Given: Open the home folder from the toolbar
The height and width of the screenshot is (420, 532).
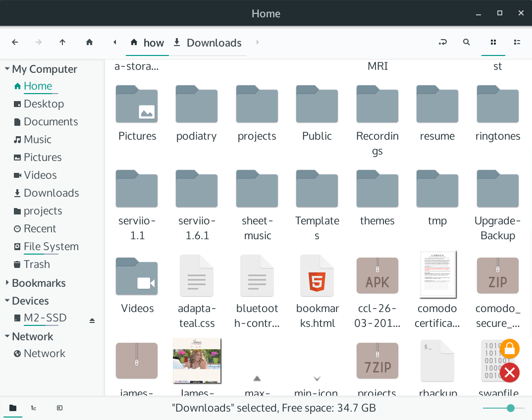Looking at the screenshot, I should [x=89, y=42].
